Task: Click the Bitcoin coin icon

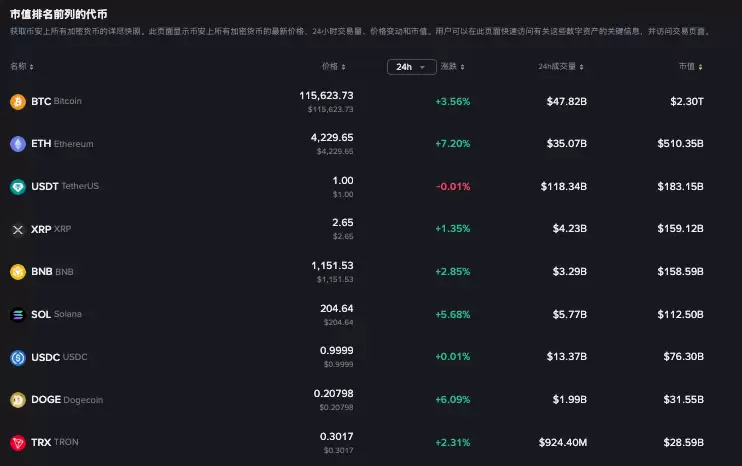Action: point(17,102)
